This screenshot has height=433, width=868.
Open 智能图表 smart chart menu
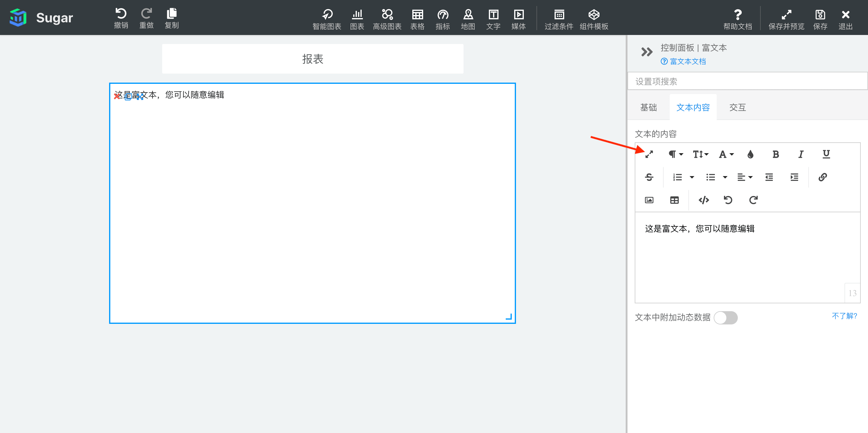click(327, 19)
